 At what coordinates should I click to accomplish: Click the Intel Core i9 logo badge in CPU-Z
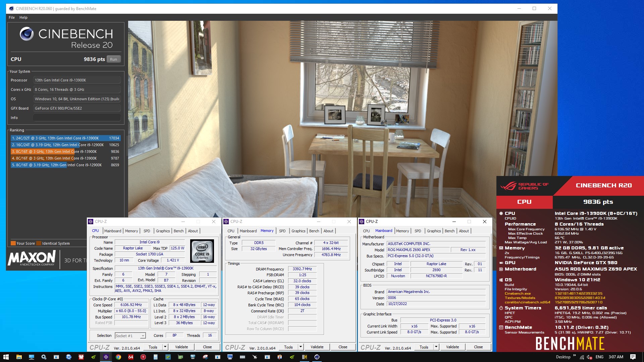(x=202, y=251)
